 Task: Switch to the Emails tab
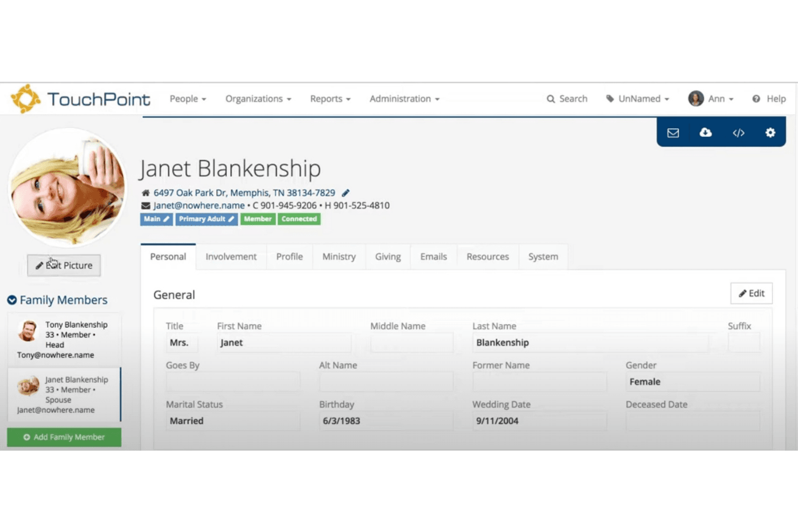pyautogui.click(x=434, y=257)
